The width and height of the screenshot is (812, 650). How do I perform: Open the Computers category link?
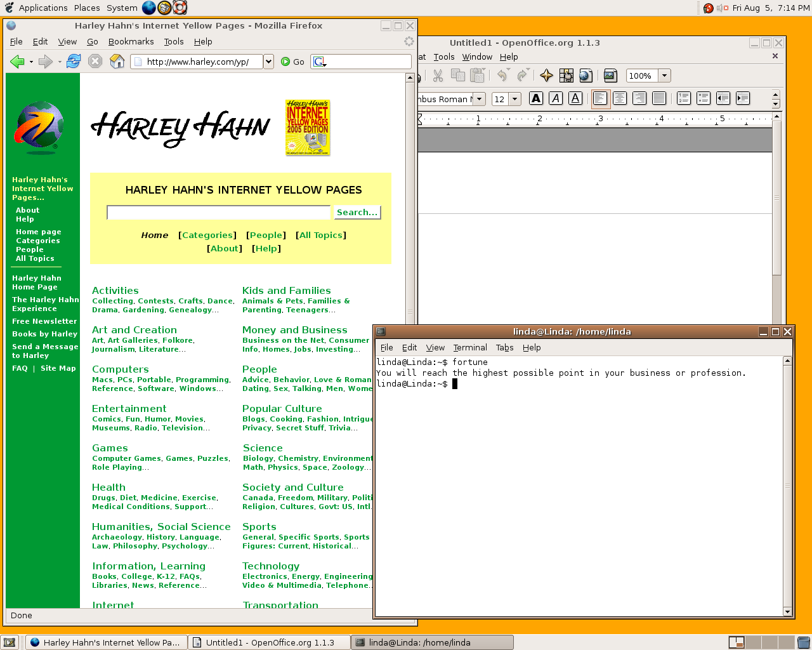coord(121,369)
